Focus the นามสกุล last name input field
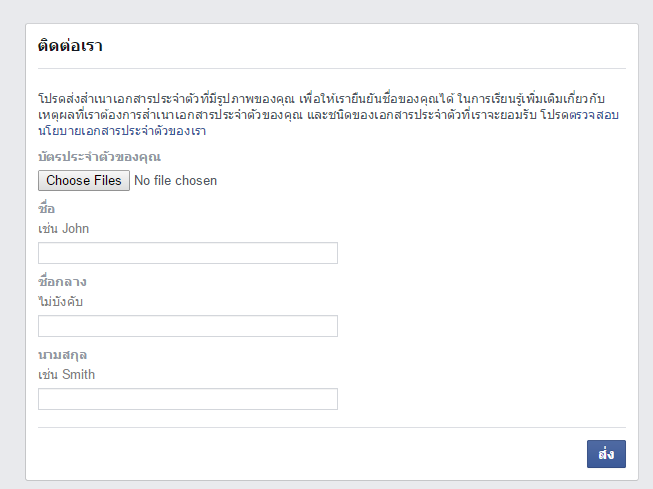Screen dimensions: 653x489 pyautogui.click(x=188, y=399)
